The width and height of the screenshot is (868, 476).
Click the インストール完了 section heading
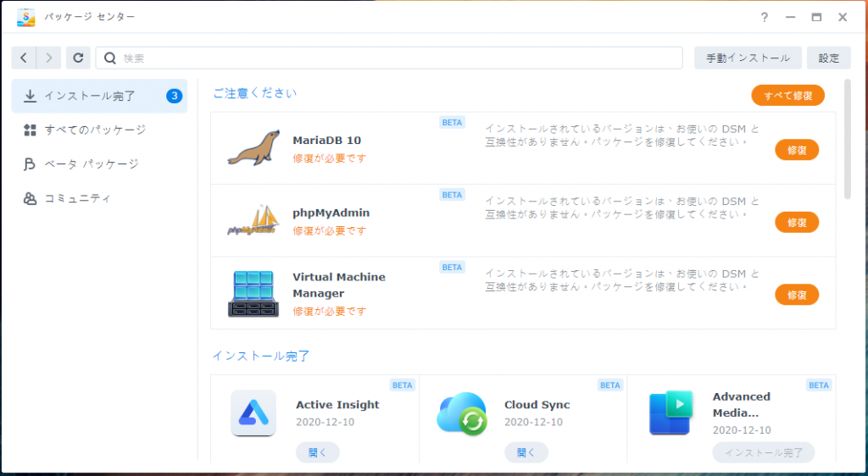tap(261, 356)
